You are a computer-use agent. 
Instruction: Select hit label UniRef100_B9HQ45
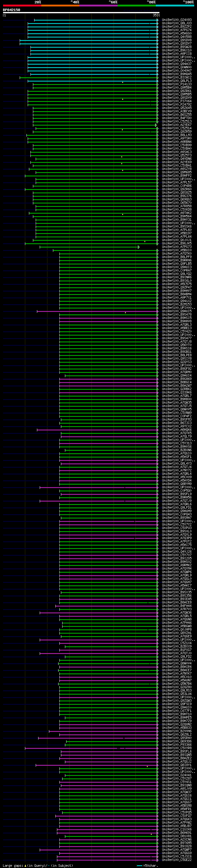tap(177, 74)
